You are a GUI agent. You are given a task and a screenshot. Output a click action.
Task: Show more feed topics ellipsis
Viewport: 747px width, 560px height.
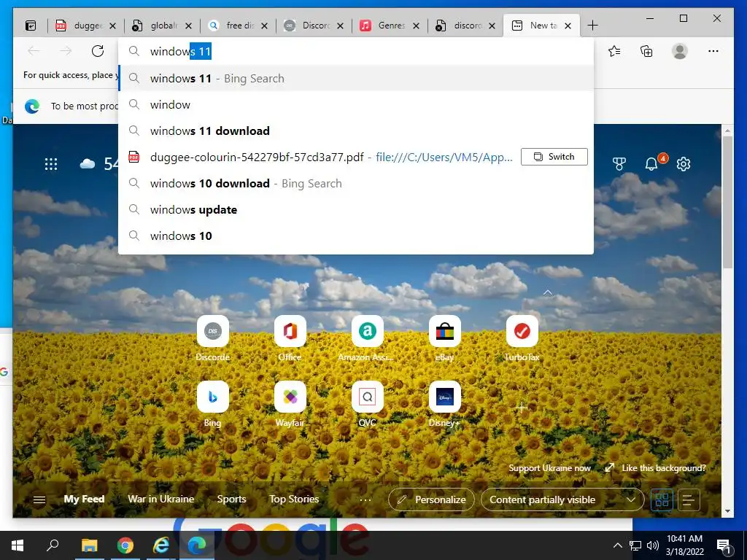pos(365,500)
